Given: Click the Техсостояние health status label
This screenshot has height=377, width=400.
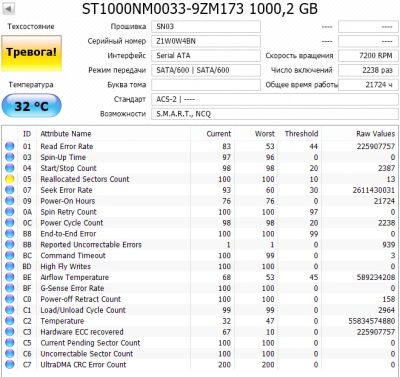Looking at the screenshot, I should (31, 26).
